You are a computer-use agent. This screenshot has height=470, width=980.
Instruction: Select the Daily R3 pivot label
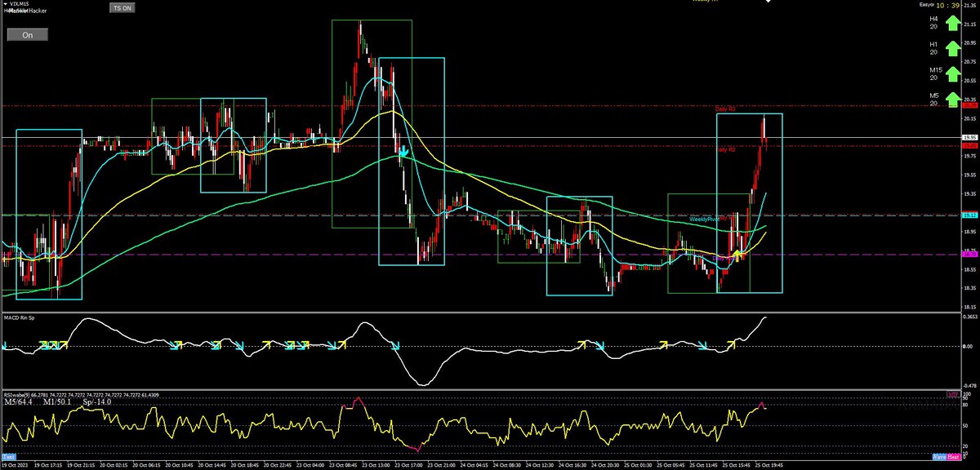(725, 109)
